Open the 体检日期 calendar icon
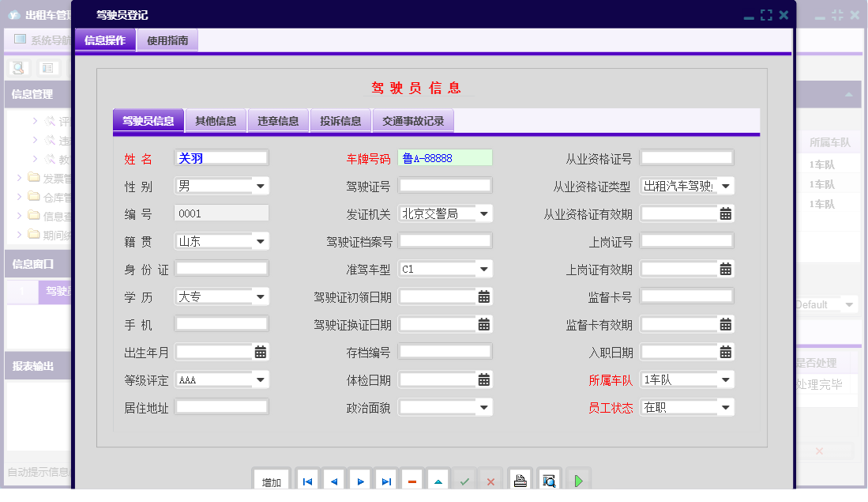This screenshot has height=502, width=868. 484,379
